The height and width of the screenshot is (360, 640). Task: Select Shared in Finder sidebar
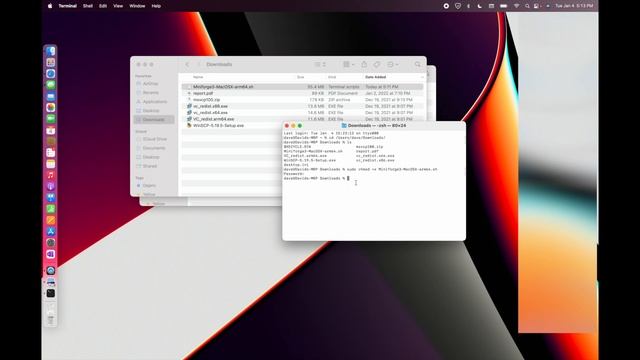pyautogui.click(x=154, y=166)
